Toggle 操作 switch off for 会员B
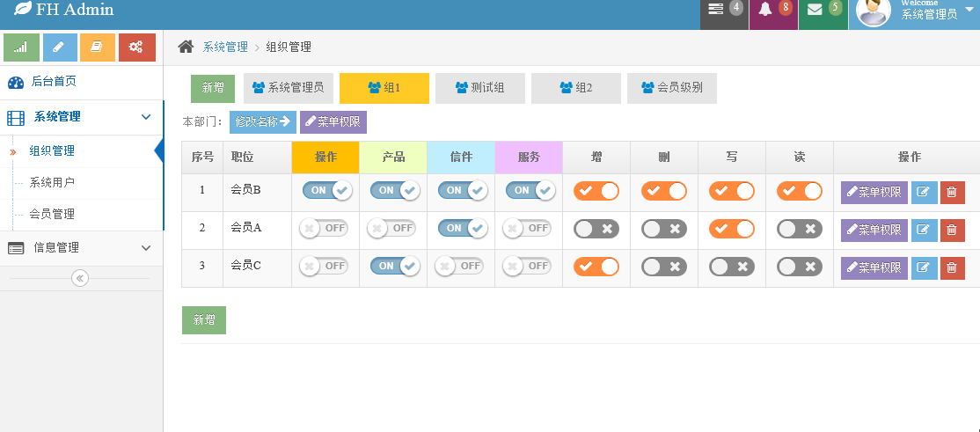Viewport: 980px width, 432px height. tap(327, 191)
